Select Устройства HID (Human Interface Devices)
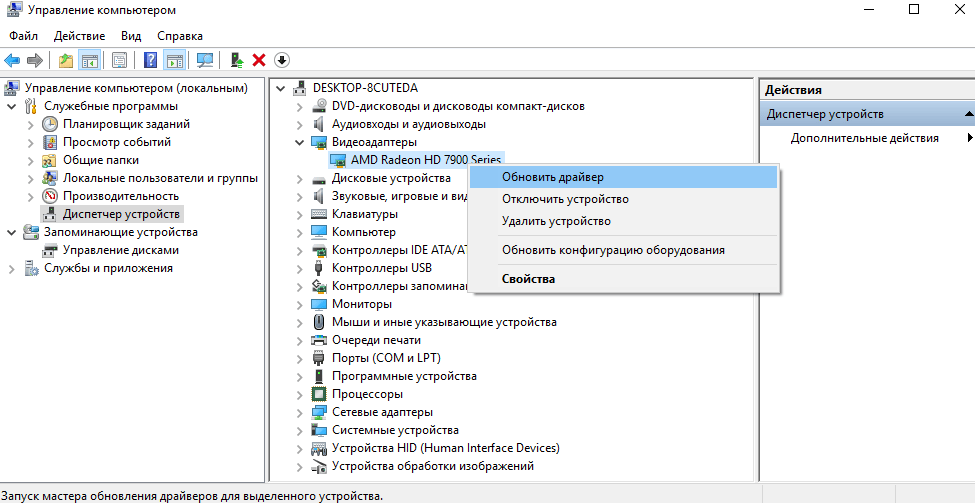975x503 pixels. [x=446, y=448]
